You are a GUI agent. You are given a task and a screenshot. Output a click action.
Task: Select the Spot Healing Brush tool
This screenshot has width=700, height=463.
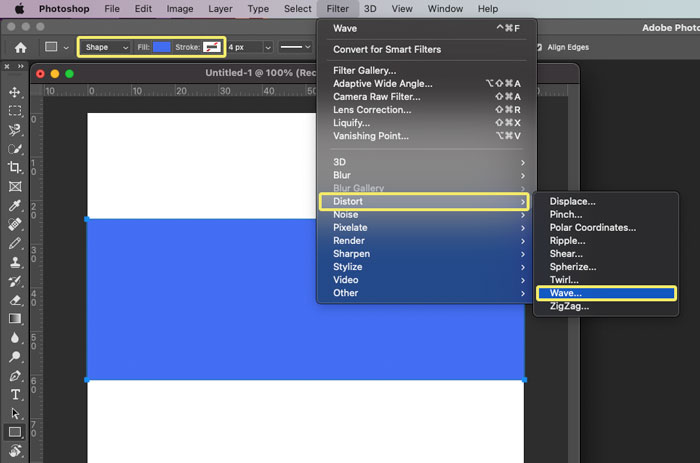15,224
